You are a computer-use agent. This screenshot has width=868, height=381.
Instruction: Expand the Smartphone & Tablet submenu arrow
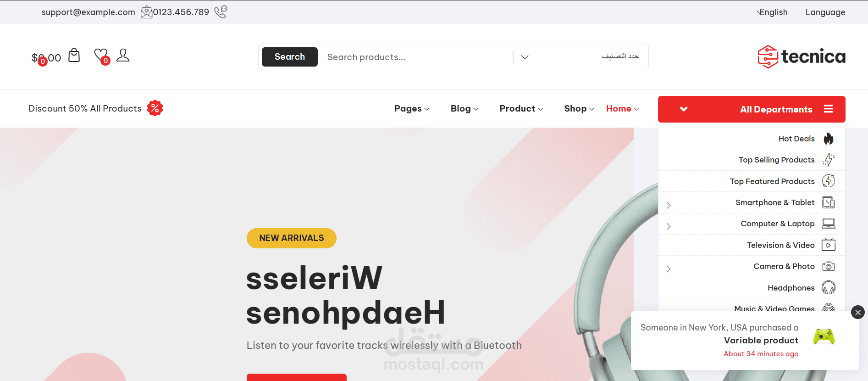coord(669,205)
